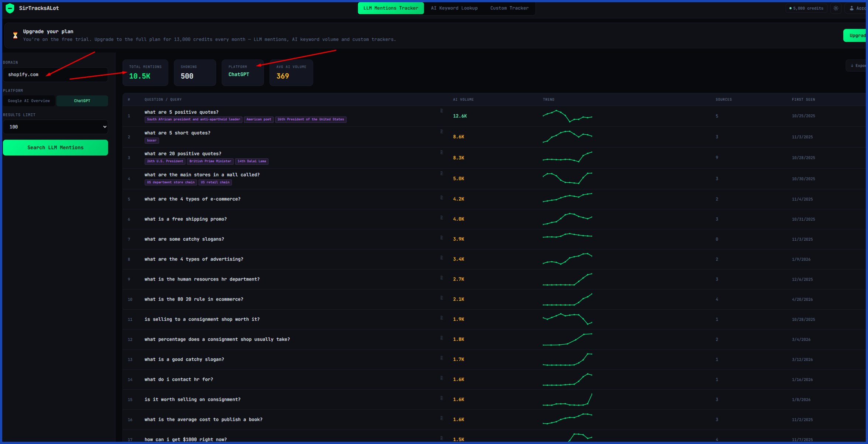This screenshot has width=868, height=444.
Task: Switch to the Custom Tracker tab
Action: (x=509, y=8)
